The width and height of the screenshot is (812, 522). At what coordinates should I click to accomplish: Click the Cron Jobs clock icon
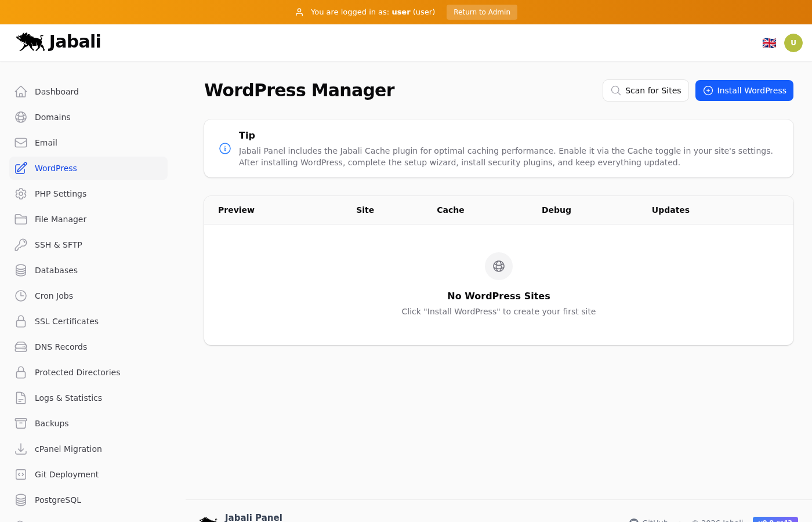click(x=21, y=296)
